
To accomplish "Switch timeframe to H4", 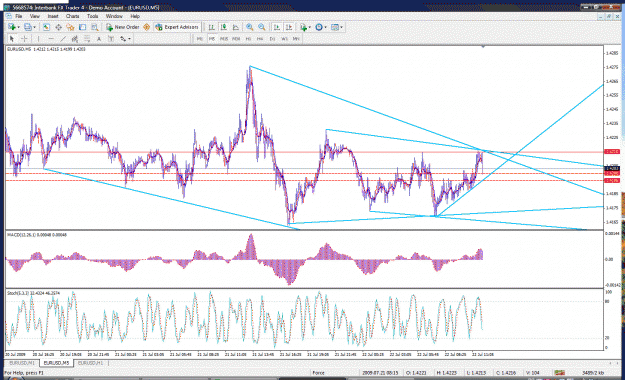I will [x=260, y=39].
